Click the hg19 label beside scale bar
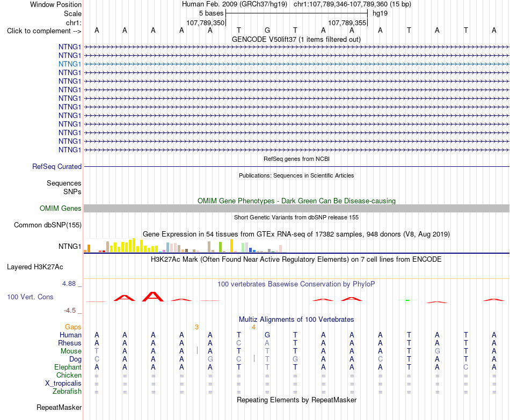Viewport: 510px width, 420px height. [x=380, y=13]
